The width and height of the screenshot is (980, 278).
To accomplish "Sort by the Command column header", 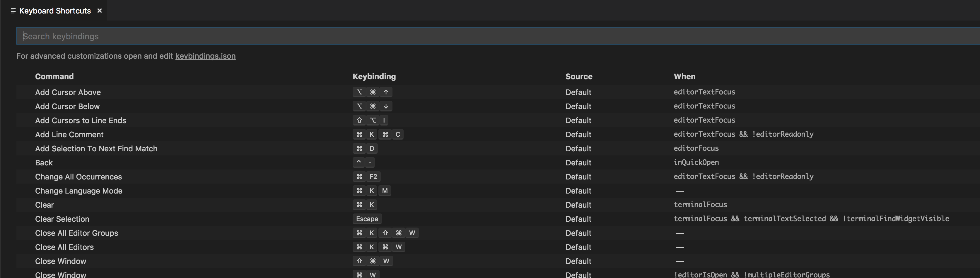I will pyautogui.click(x=54, y=77).
